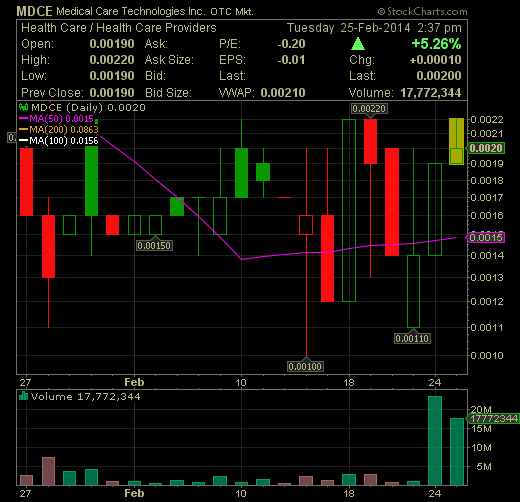520x502 pixels.
Task: Click the Volume value 17,772,344 in quote table
Action: [431, 93]
